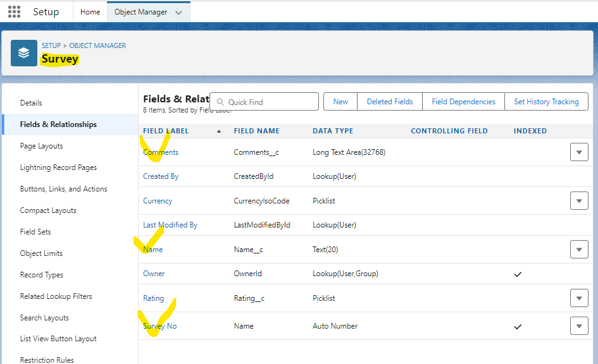Open the Name__c row action dropdown

tap(579, 250)
